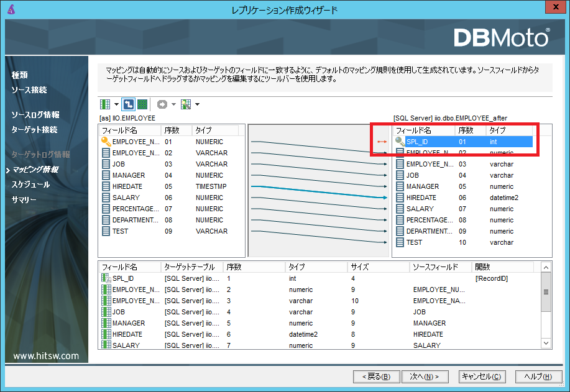The image size is (570, 392).
Task: Select the マッピング情報 wizard step
Action: pyautogui.click(x=35, y=170)
